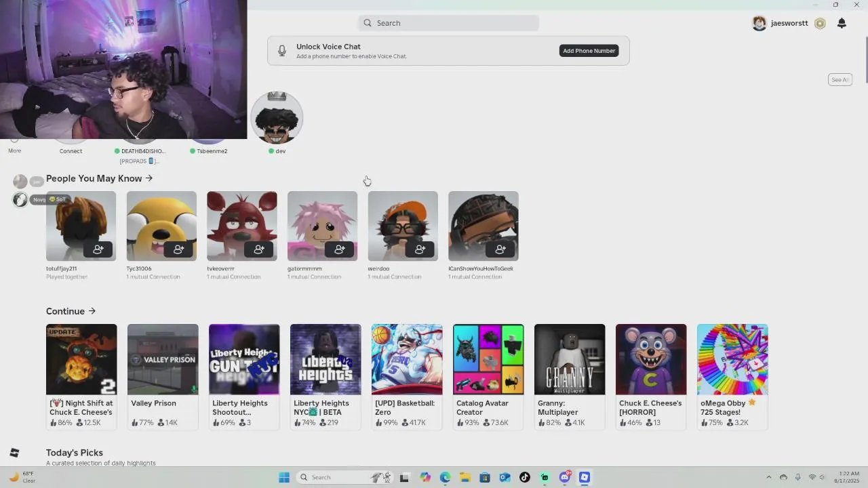This screenshot has width=868, height=488.
Task: Add tvkeoverrr as a connection
Action: point(259,249)
